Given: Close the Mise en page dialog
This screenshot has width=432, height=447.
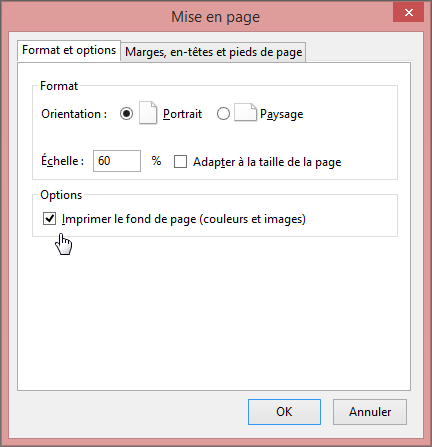Looking at the screenshot, I should click(408, 12).
